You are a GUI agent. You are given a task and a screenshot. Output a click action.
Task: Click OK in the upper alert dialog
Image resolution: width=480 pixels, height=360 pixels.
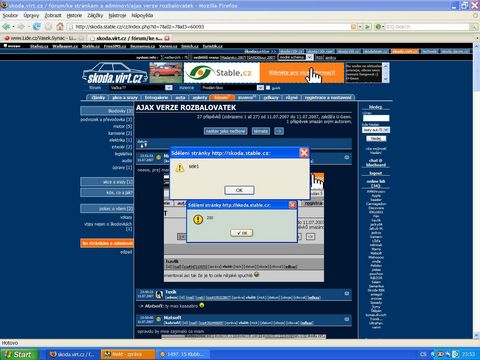[239, 190]
